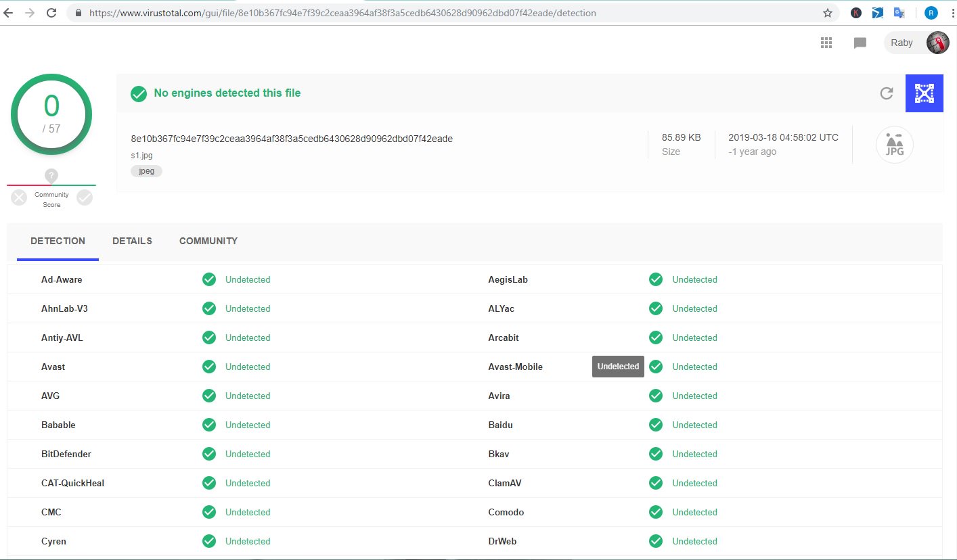Screen dimensions: 957x560
Task: Reanalyze the file with the refresh icon
Action: point(887,93)
